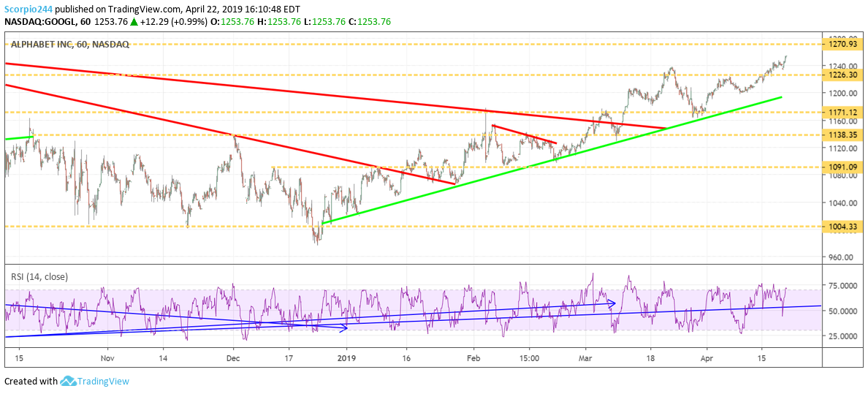This screenshot has width=868, height=394.
Task: Click the Scorpio244 author name
Action: coord(28,8)
